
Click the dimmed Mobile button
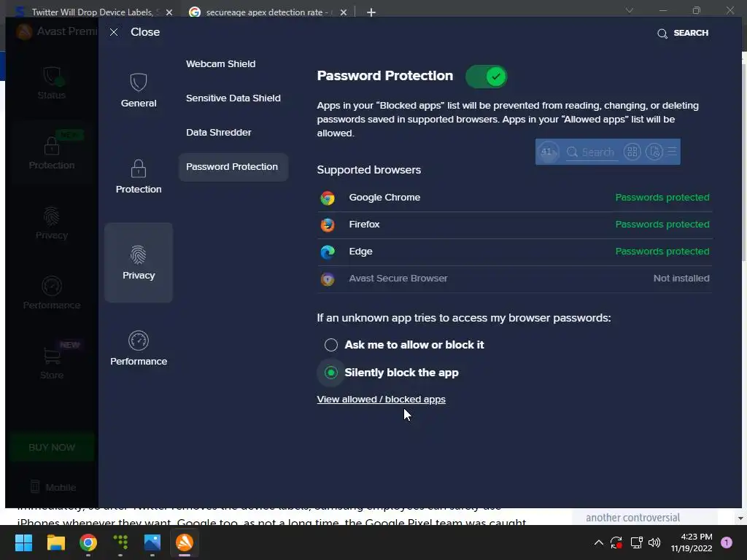[x=53, y=487]
